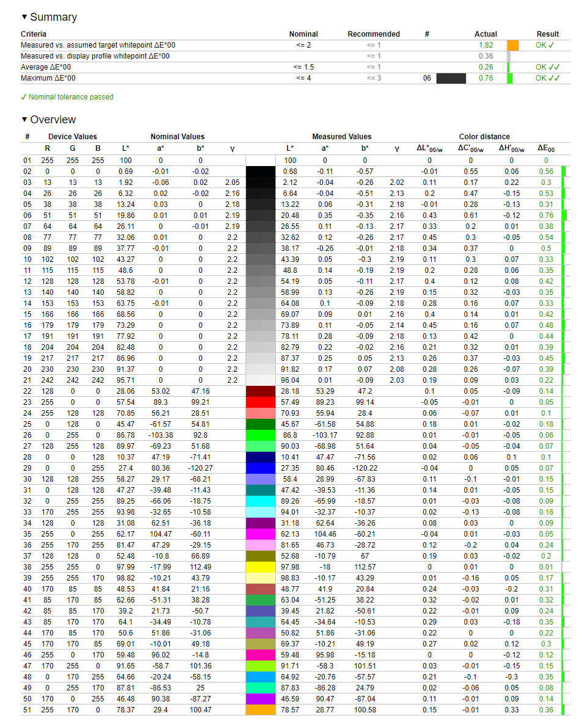Click the Nominal Values column header
This screenshot has height=724, width=588.
coord(177,137)
